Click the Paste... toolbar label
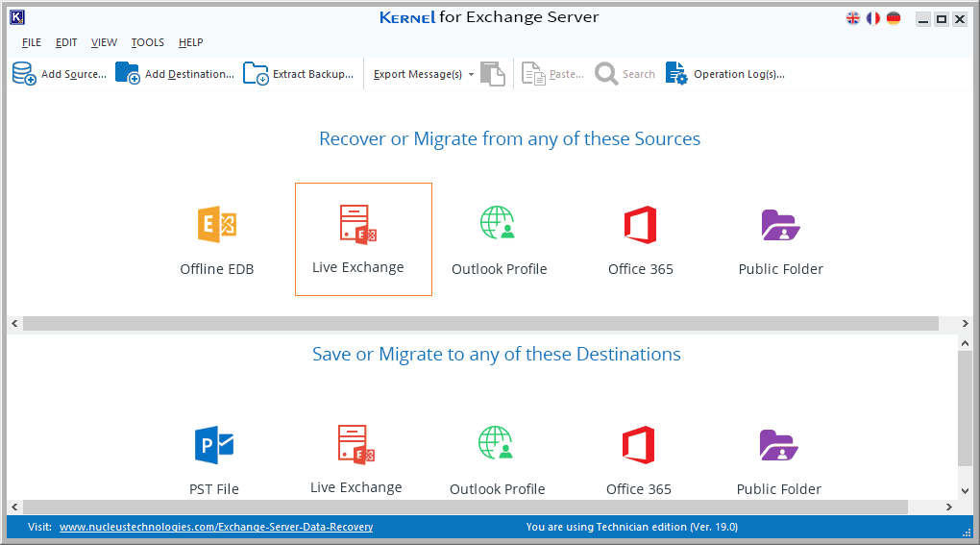 (x=567, y=74)
